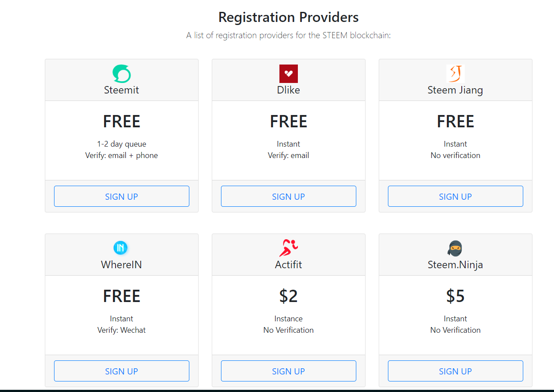Viewport: 554px width, 392px height.
Task: Choose Actifit's SIGN UP button
Action: pyautogui.click(x=288, y=371)
